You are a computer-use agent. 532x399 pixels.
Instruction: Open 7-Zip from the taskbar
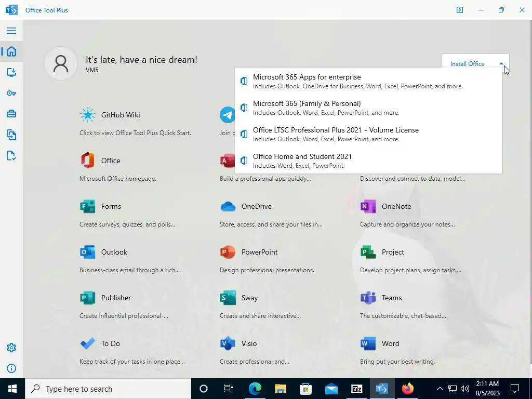pyautogui.click(x=356, y=389)
